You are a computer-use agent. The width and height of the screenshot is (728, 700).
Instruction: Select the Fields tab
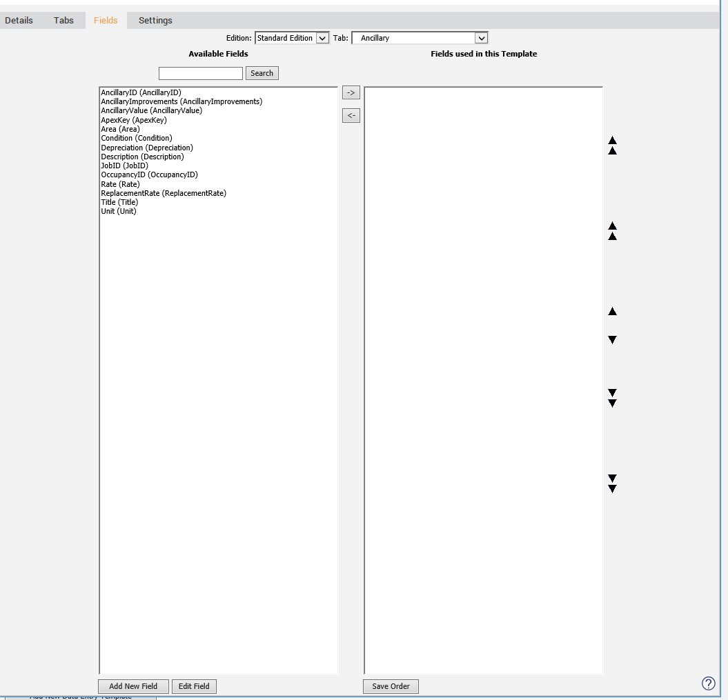click(x=106, y=21)
